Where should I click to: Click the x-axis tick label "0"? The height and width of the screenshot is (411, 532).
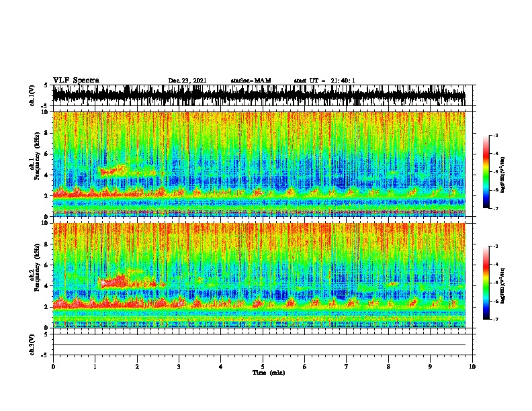point(53,367)
